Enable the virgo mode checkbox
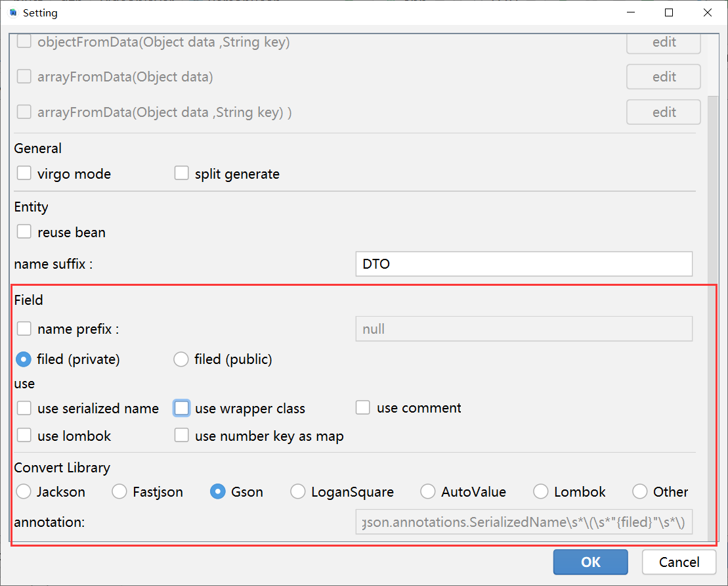Screen dimensions: 728x586 (24, 173)
